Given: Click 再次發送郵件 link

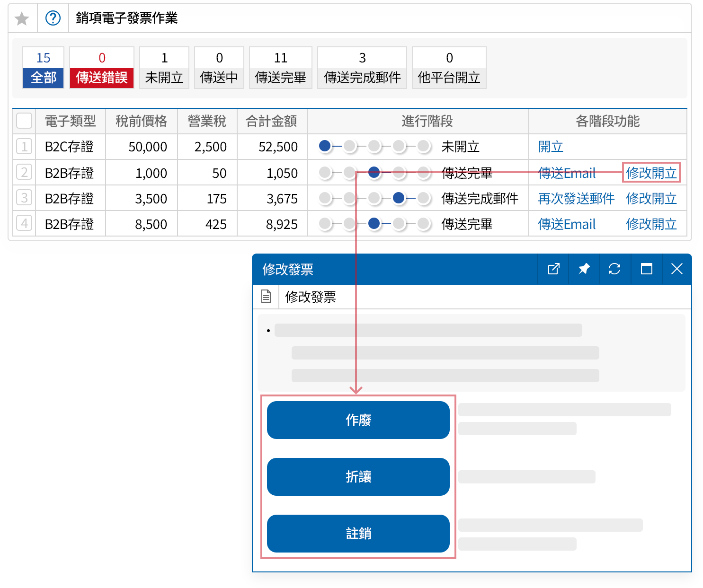Looking at the screenshot, I should tap(576, 198).
